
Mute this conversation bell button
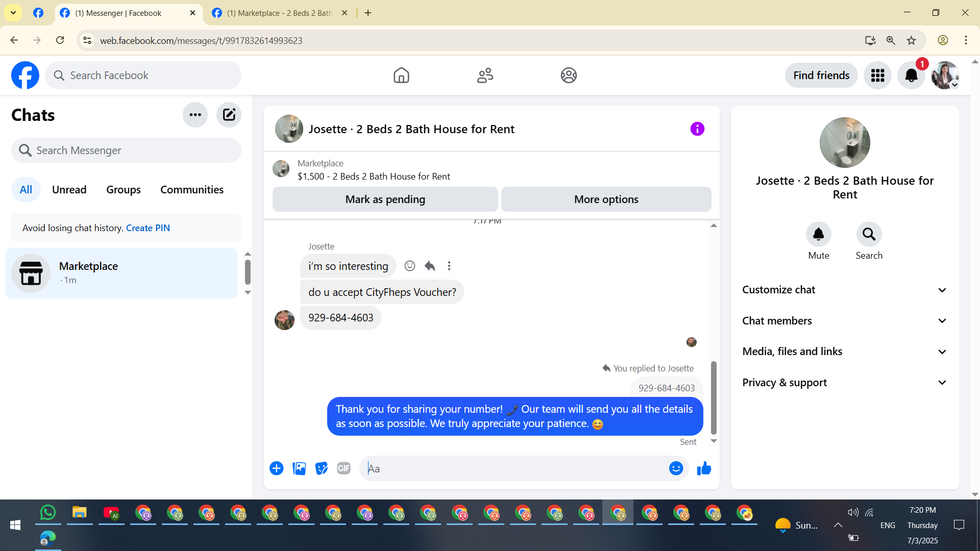tap(818, 235)
